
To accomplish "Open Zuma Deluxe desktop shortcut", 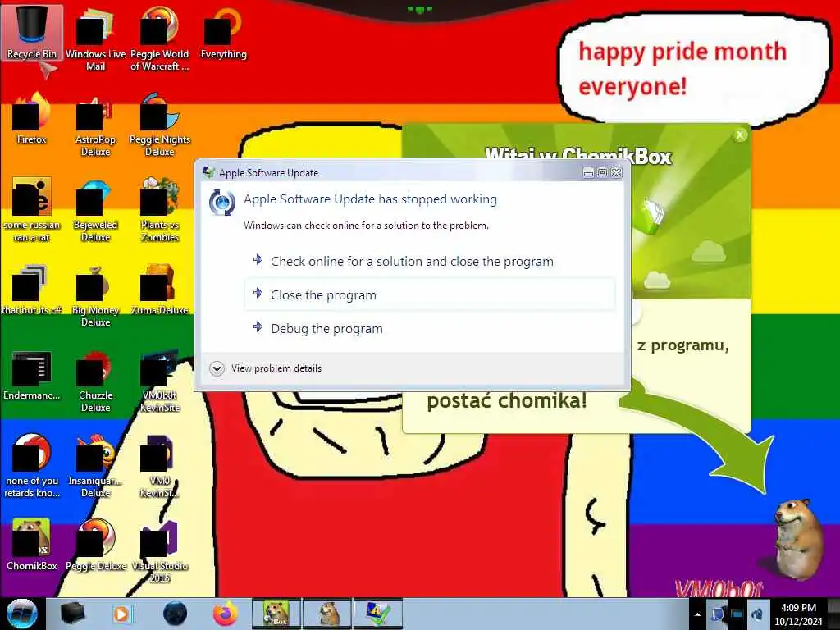I will 160,289.
